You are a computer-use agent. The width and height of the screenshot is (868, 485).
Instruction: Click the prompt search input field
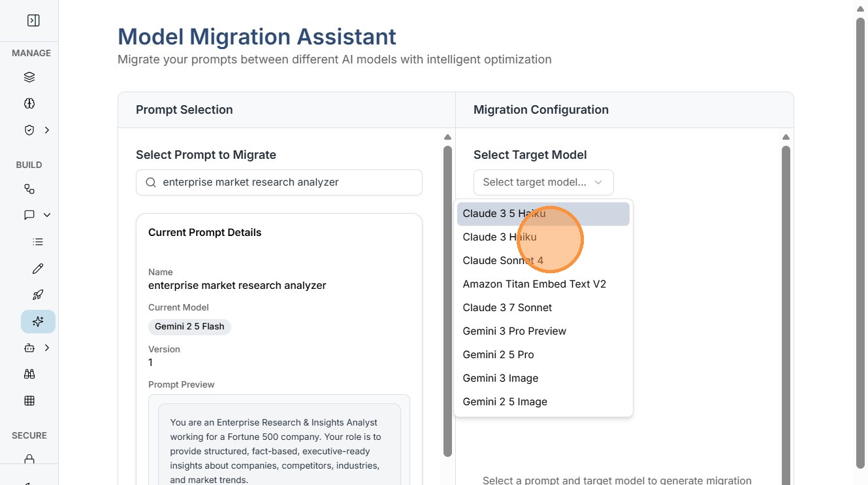point(287,182)
